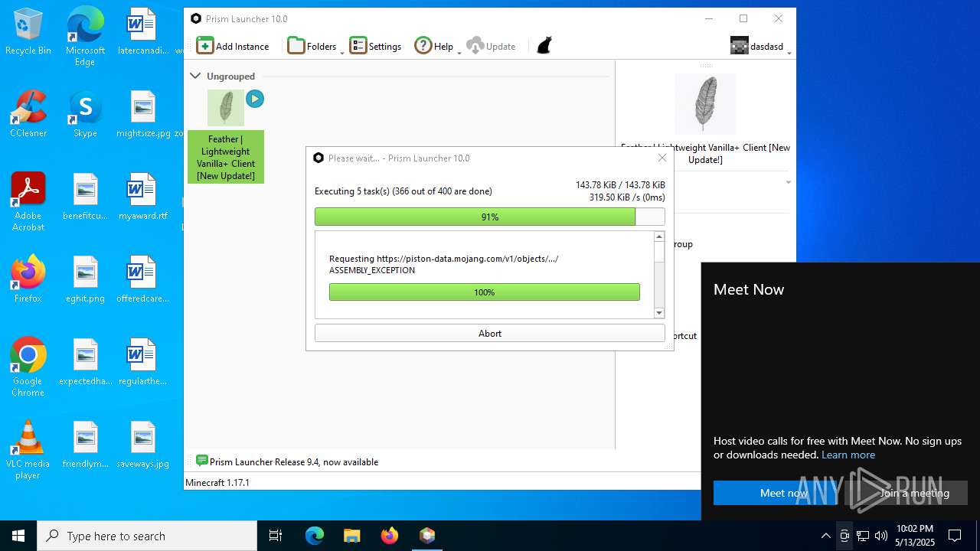Click the Requesting piston-data.mojang.com task text
The height and width of the screenshot is (551, 980).
[x=444, y=264]
